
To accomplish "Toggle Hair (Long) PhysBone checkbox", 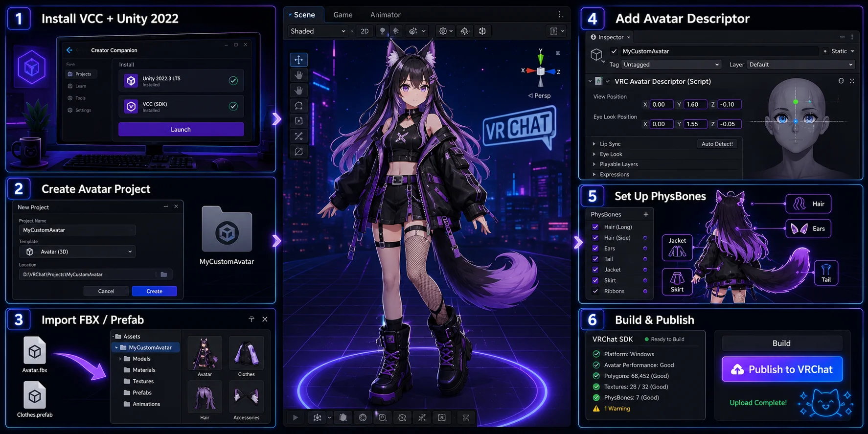I will [595, 227].
